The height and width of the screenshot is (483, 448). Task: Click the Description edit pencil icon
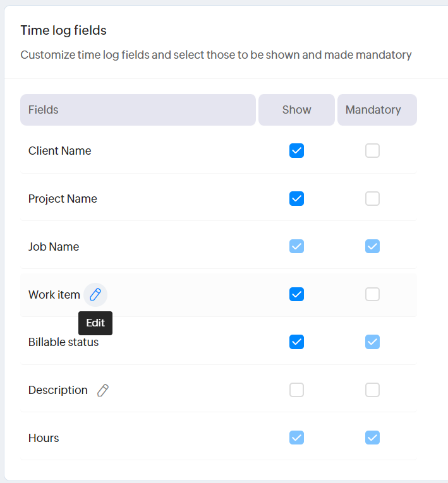pyautogui.click(x=103, y=390)
